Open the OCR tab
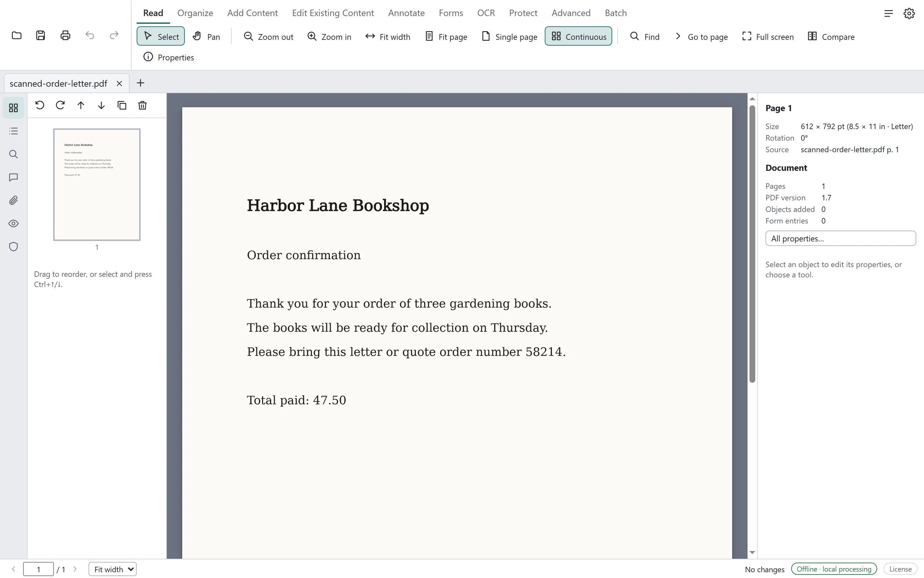This screenshot has width=924, height=578. click(486, 13)
